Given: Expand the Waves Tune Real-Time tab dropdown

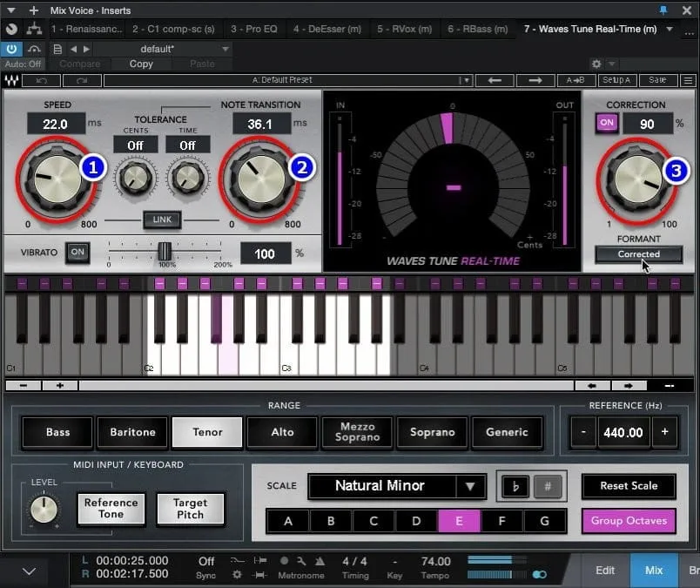Looking at the screenshot, I should (670, 29).
